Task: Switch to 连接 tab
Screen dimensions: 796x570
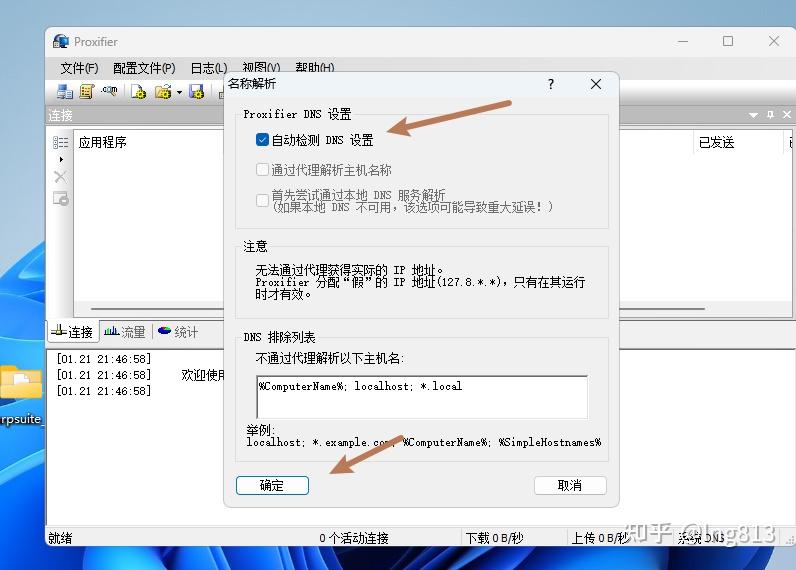Action: click(x=73, y=332)
